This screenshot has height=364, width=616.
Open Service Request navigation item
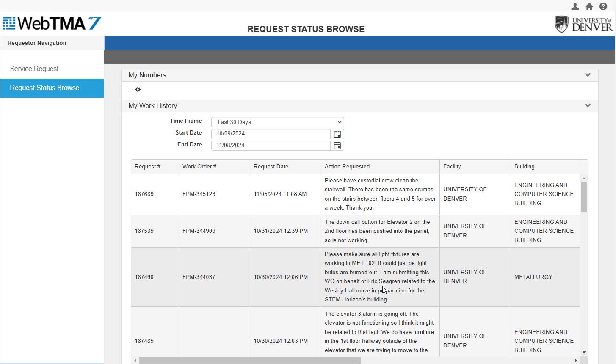pyautogui.click(x=34, y=69)
